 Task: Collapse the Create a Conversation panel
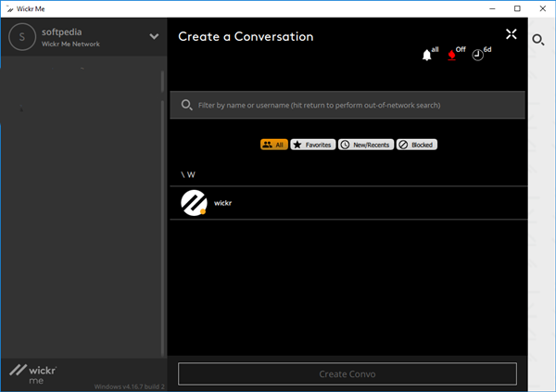[512, 35]
